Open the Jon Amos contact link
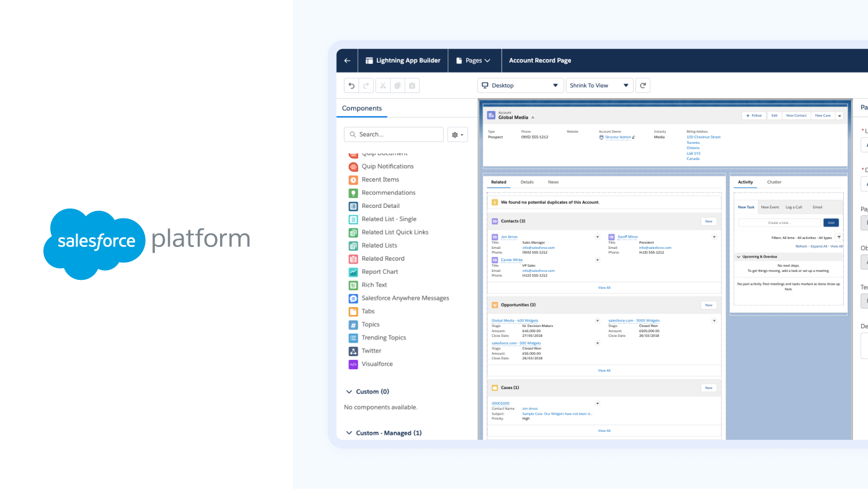 [x=509, y=237]
